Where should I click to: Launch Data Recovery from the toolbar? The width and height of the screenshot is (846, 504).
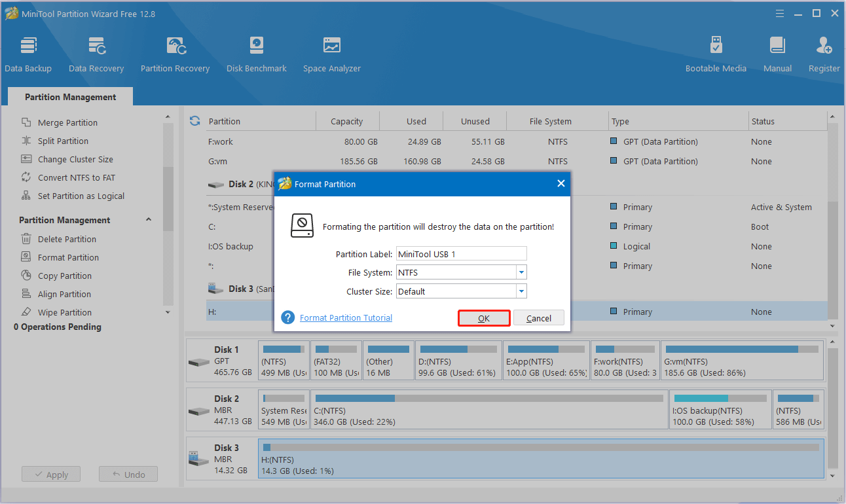pyautogui.click(x=96, y=55)
